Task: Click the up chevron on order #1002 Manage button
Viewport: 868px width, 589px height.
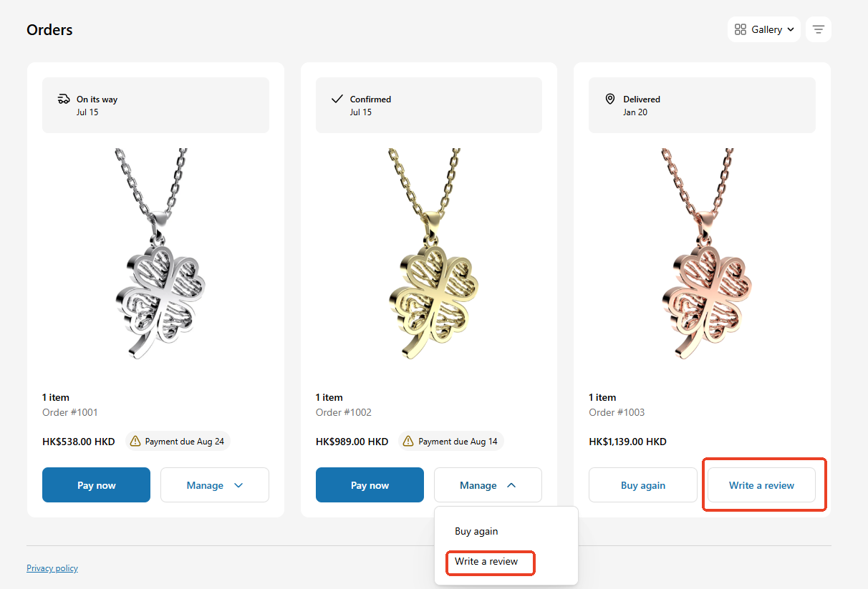Action: click(511, 485)
